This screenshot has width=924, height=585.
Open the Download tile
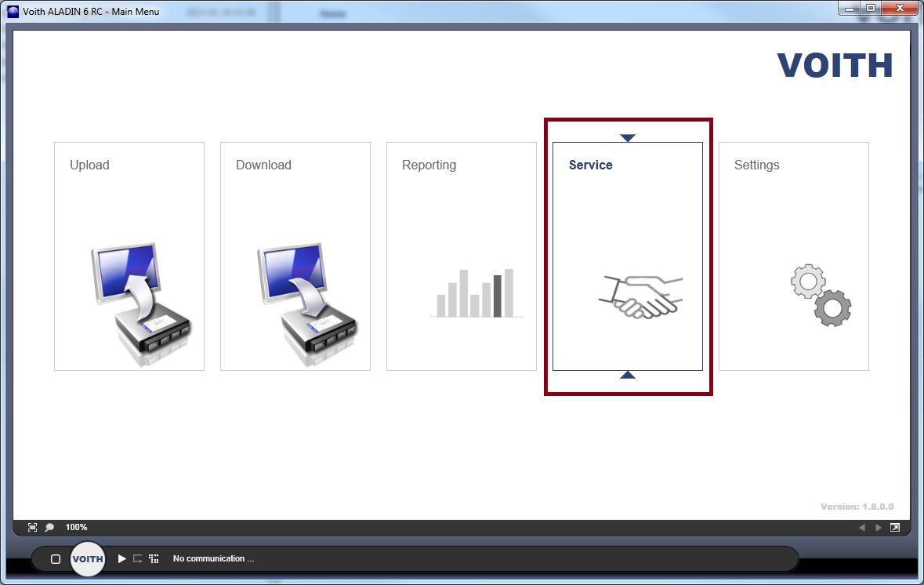[295, 256]
